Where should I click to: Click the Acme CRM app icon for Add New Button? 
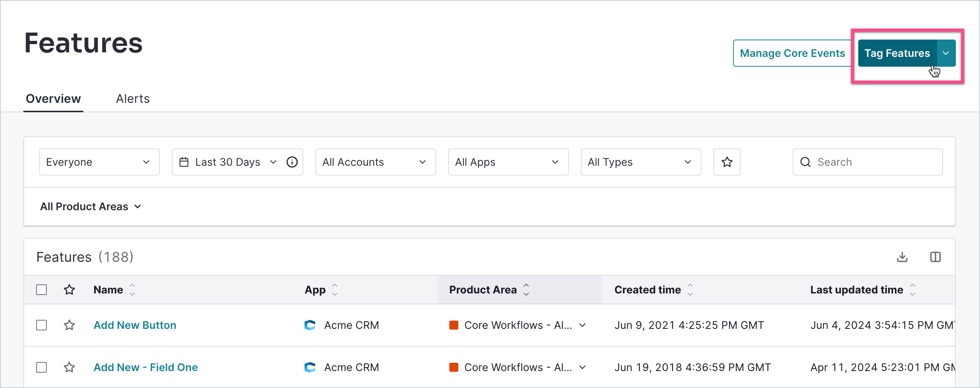click(x=310, y=325)
